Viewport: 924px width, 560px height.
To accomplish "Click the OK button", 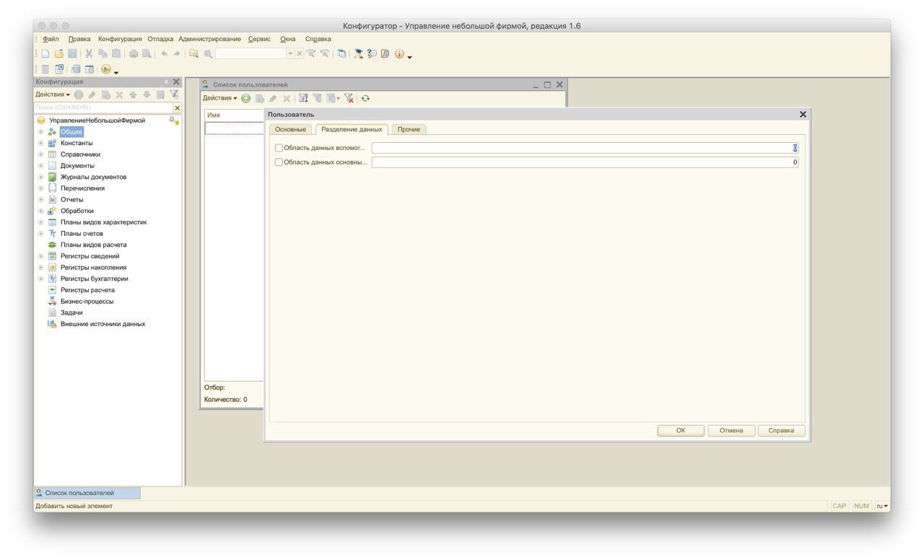I will coord(681,431).
